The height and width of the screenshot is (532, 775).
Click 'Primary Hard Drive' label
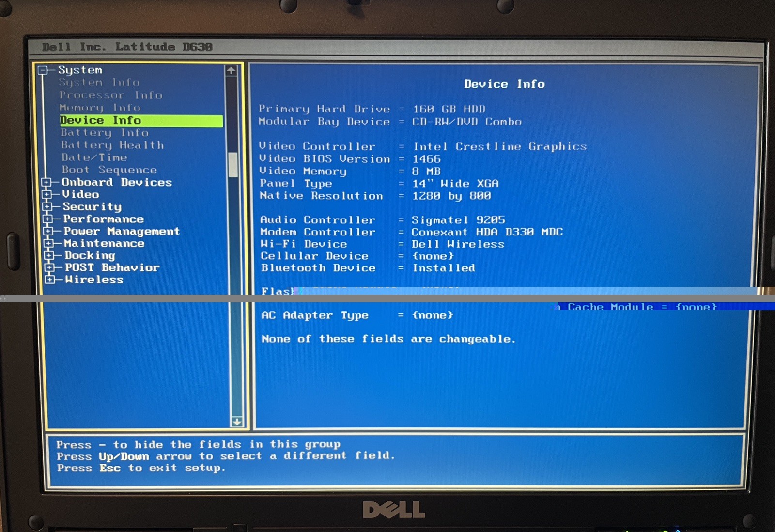point(324,109)
